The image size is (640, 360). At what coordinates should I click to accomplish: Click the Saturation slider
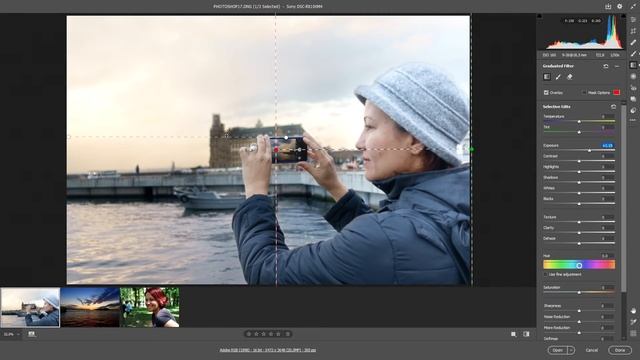pos(579,292)
